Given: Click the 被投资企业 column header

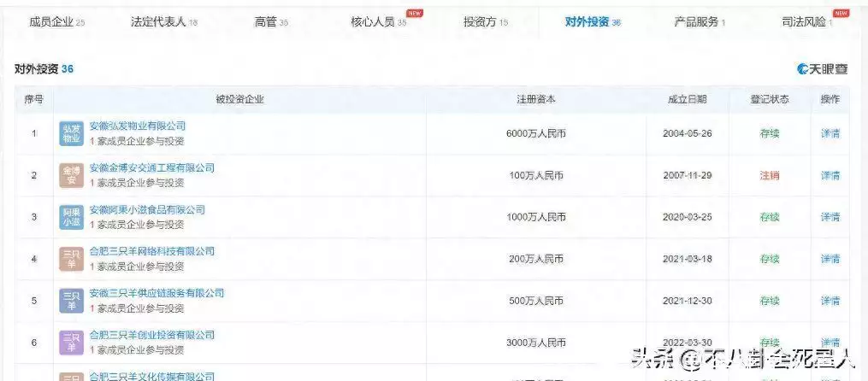Looking at the screenshot, I should click(239, 100).
